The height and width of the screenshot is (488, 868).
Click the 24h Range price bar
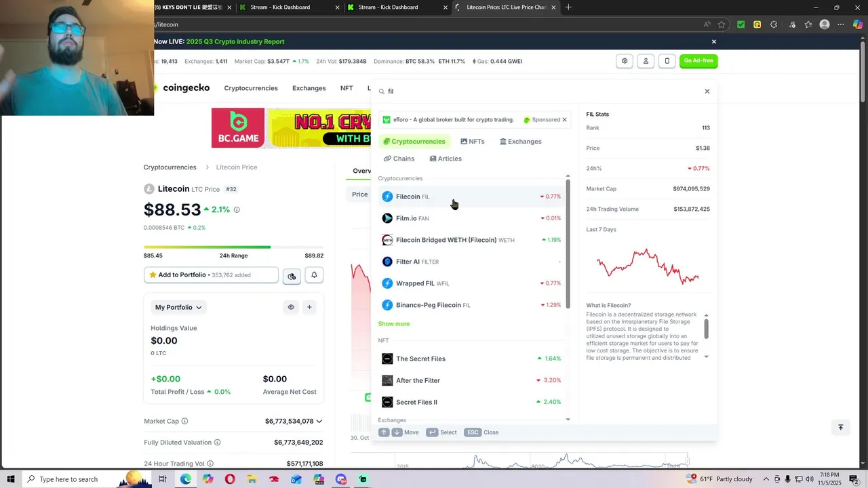[x=233, y=247]
